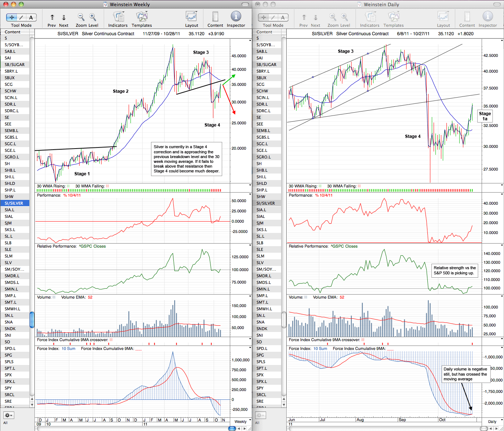The image size is (504, 431).
Task: Click the ^GSPC Closes parameter in Weekly
Action: 92,246
